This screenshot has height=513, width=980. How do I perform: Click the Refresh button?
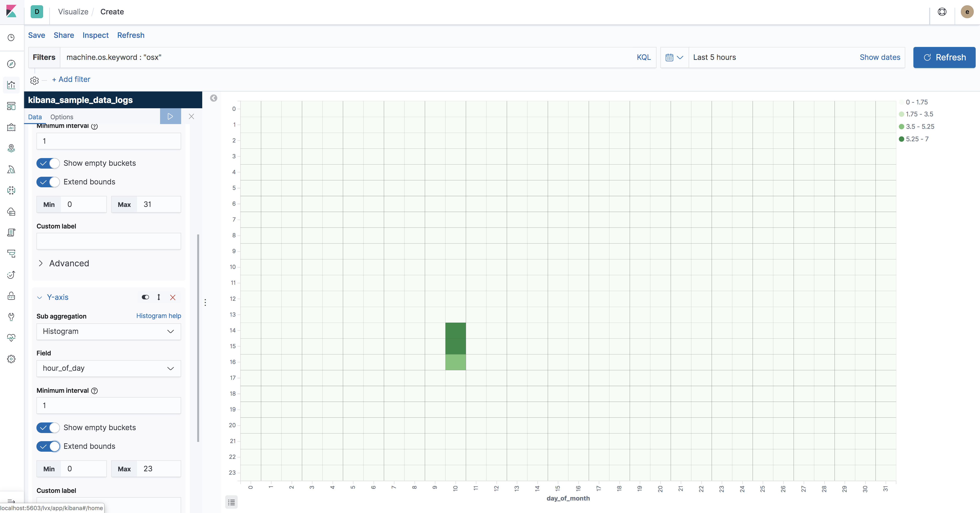[x=944, y=57]
